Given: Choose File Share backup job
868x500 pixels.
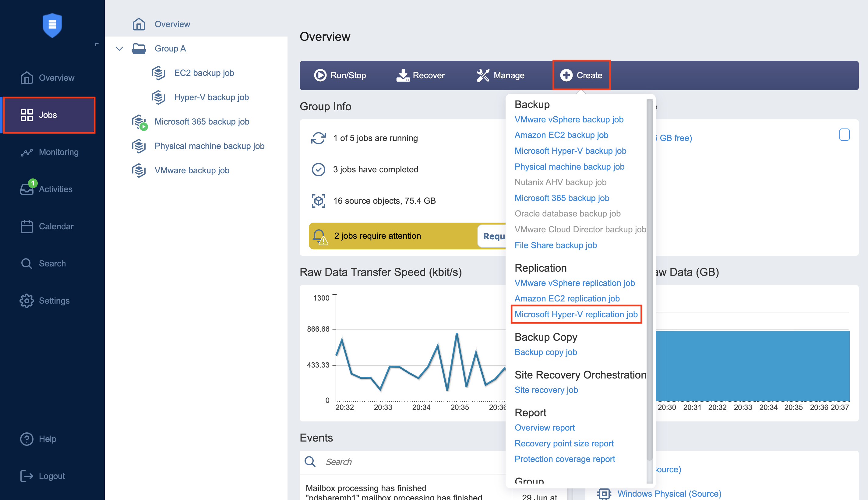Looking at the screenshot, I should click(556, 245).
